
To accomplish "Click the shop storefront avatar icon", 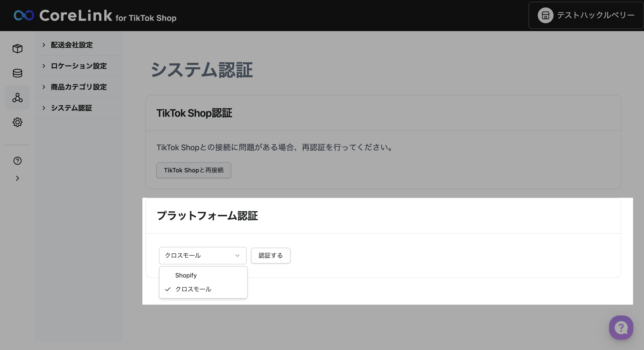I will coord(545,16).
